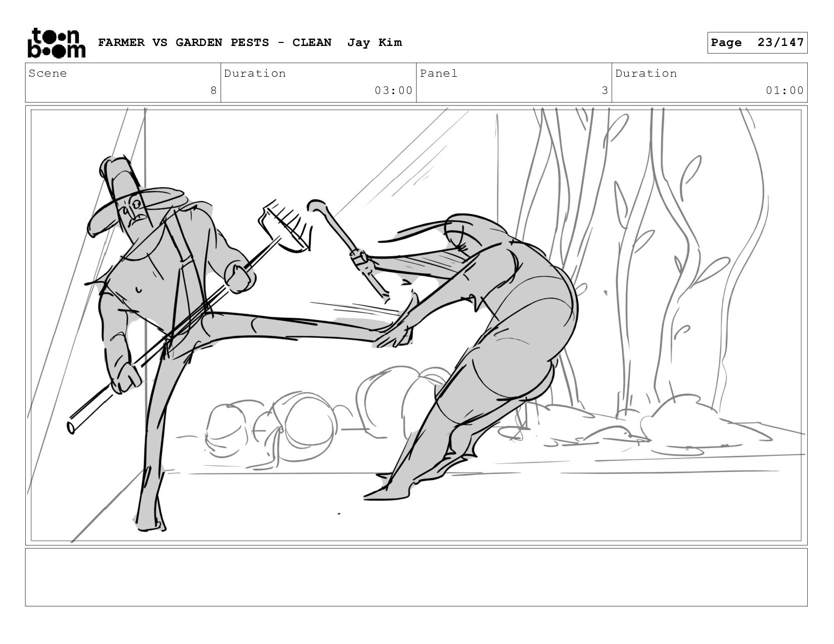Click the storyboard panel drawing
The width and height of the screenshot is (834, 644).
click(x=416, y=325)
